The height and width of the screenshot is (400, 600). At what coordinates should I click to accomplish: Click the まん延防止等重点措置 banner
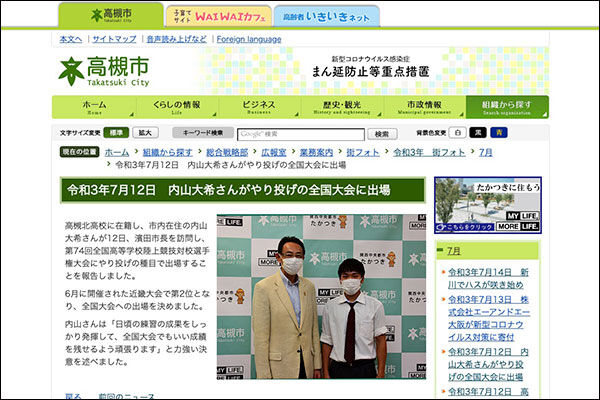[370, 67]
